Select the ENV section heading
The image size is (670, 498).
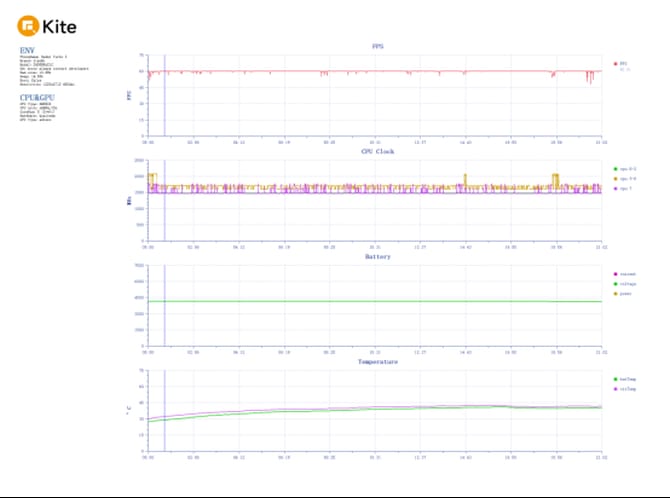click(x=27, y=50)
